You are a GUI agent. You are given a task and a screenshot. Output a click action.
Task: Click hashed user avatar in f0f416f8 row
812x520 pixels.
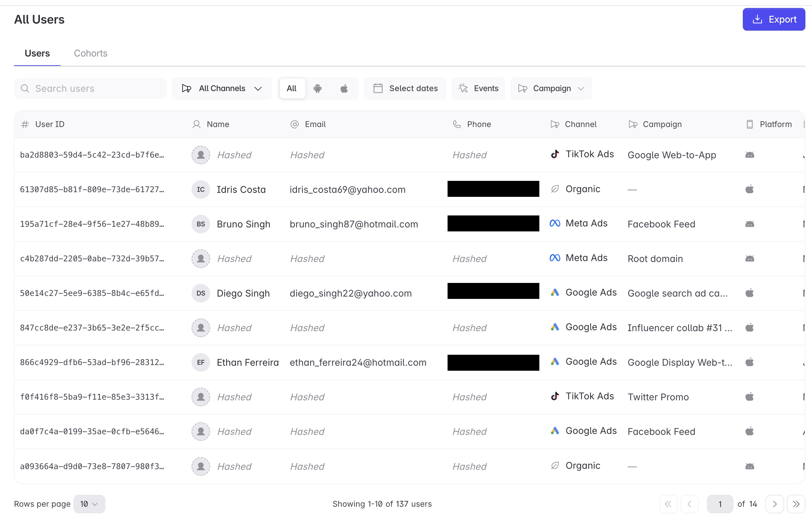tap(201, 397)
